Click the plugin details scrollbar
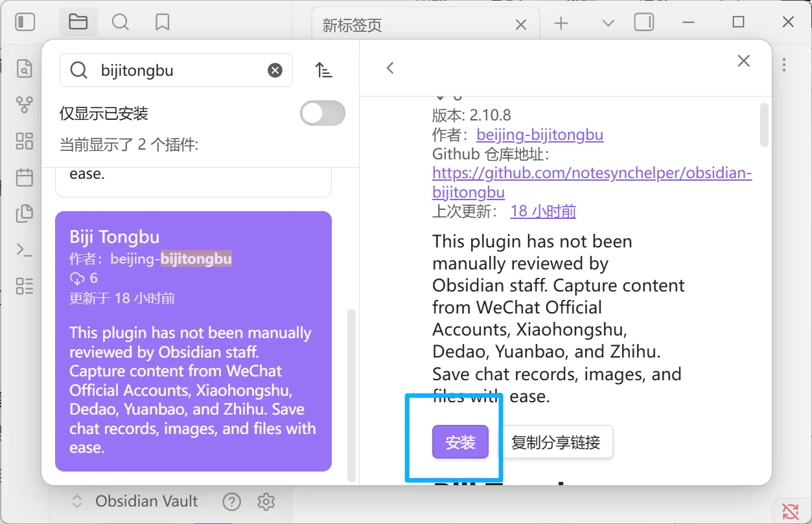 [x=764, y=124]
